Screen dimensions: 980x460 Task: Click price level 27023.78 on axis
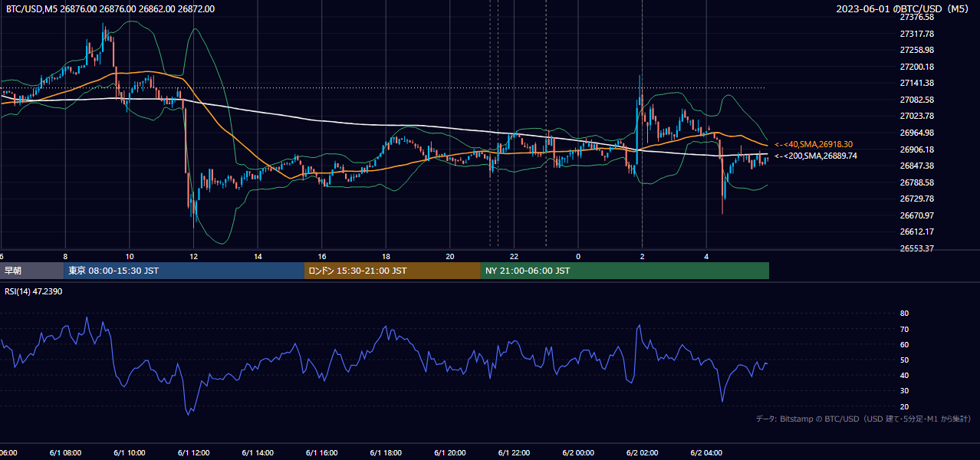[917, 116]
